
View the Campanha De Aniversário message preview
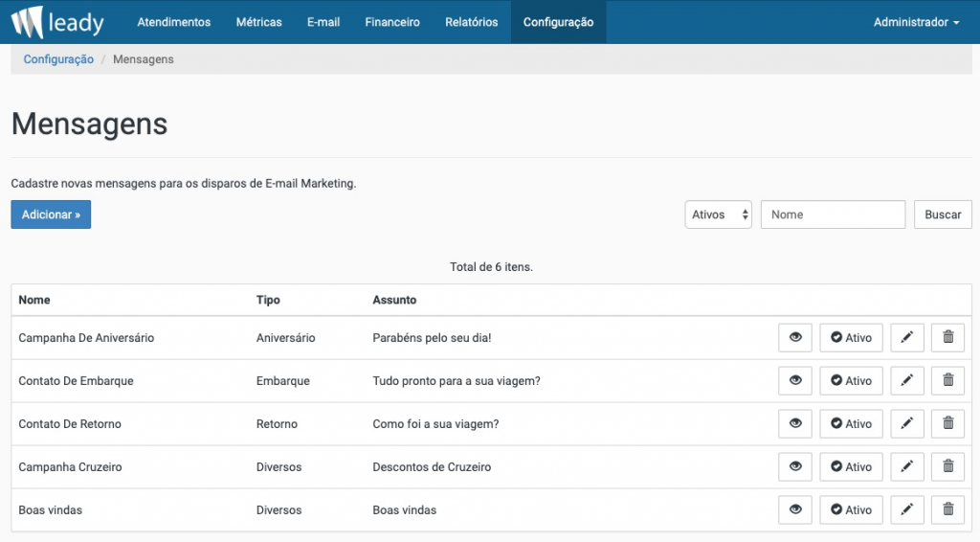coord(795,338)
